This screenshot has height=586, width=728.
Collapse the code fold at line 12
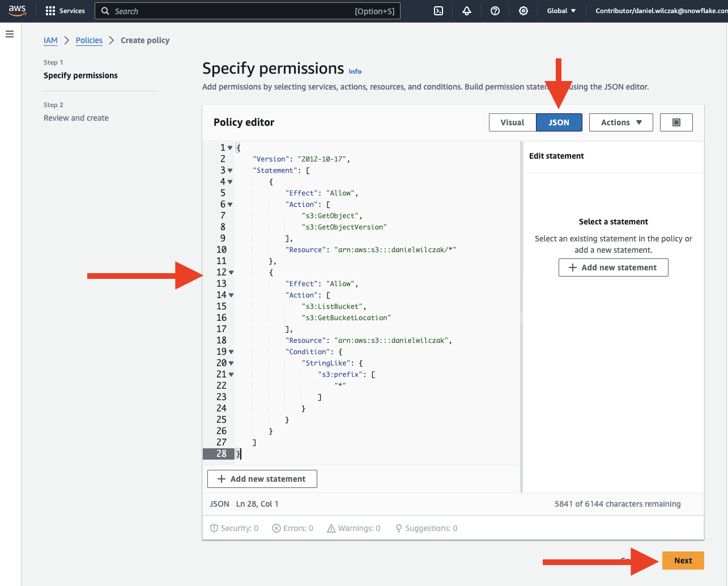[231, 273]
